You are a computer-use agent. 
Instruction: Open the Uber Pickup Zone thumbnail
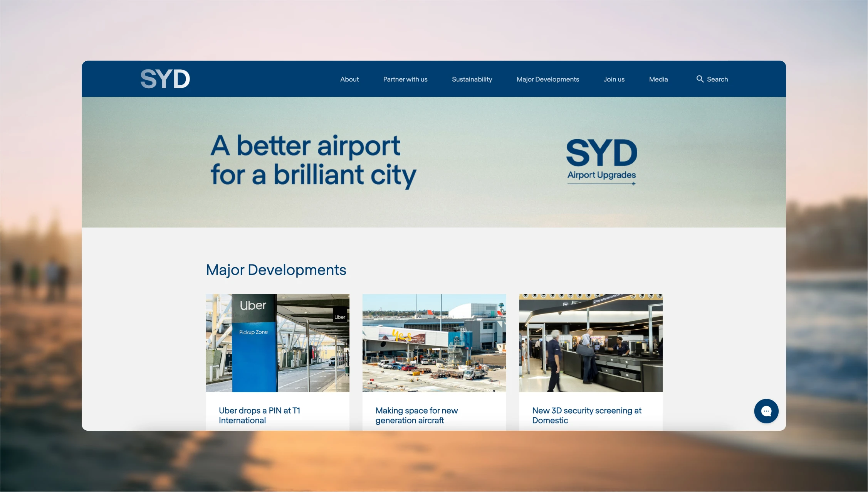click(277, 343)
